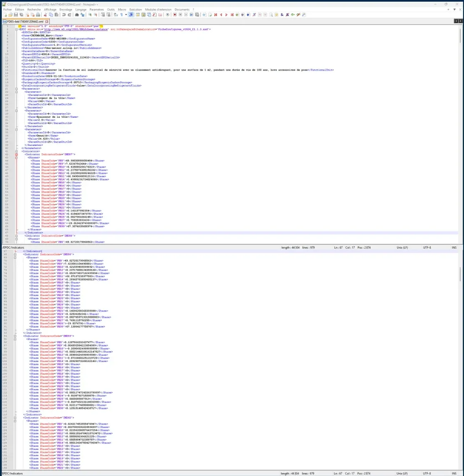This screenshot has height=476, width=464.
Task: Collapse Indicator IND59 fold marker
Action: (x=15, y=336)
